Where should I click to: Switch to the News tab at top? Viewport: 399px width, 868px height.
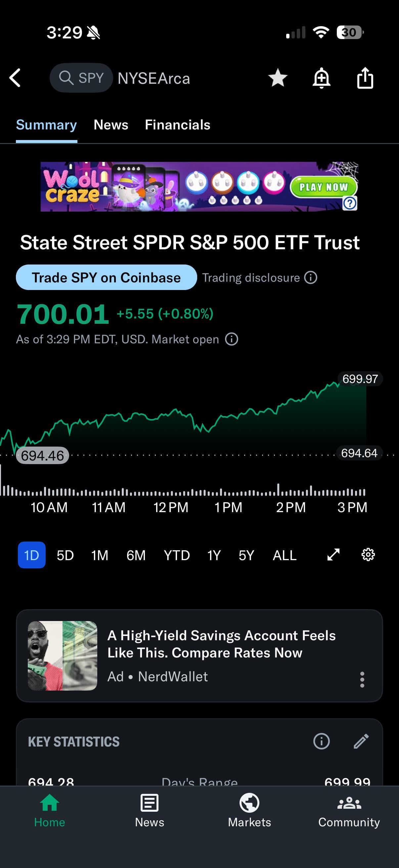point(111,125)
